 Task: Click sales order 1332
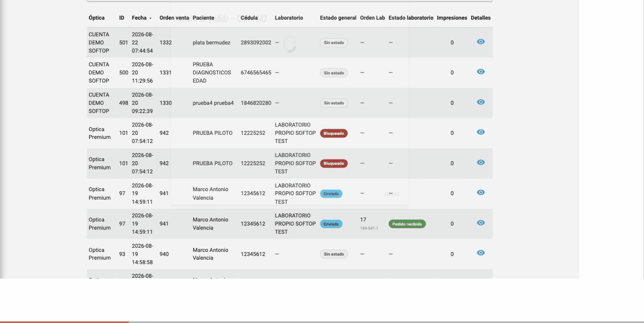[x=165, y=43]
